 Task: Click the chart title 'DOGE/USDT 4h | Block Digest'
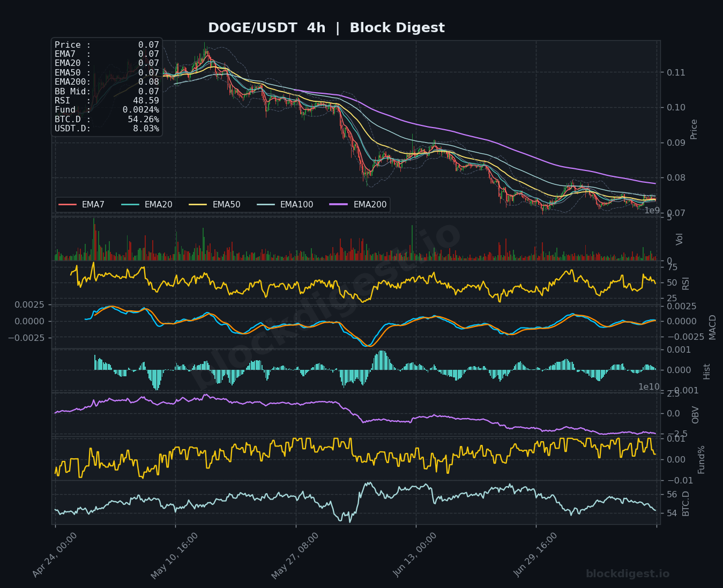[326, 28]
